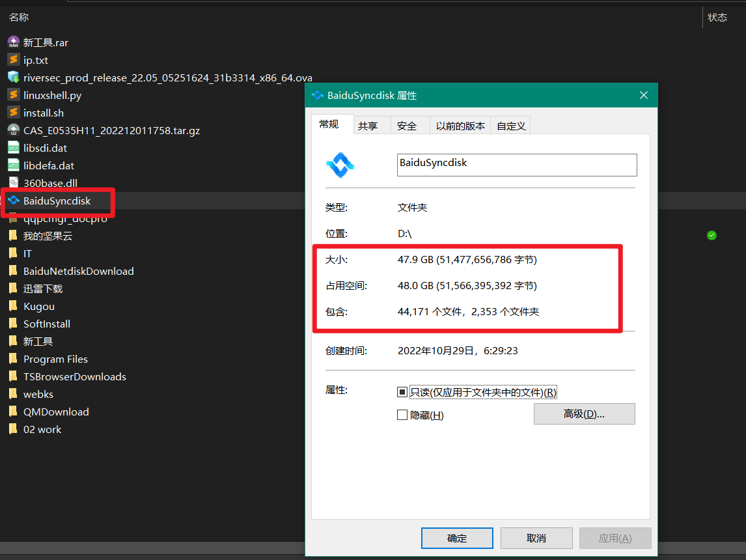Select file name libdefa.dat

49,165
